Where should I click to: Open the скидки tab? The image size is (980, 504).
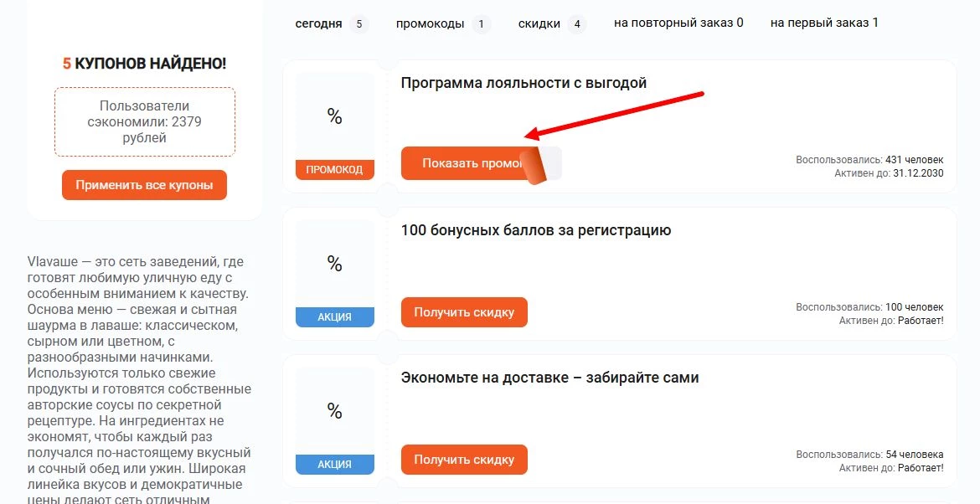(539, 24)
